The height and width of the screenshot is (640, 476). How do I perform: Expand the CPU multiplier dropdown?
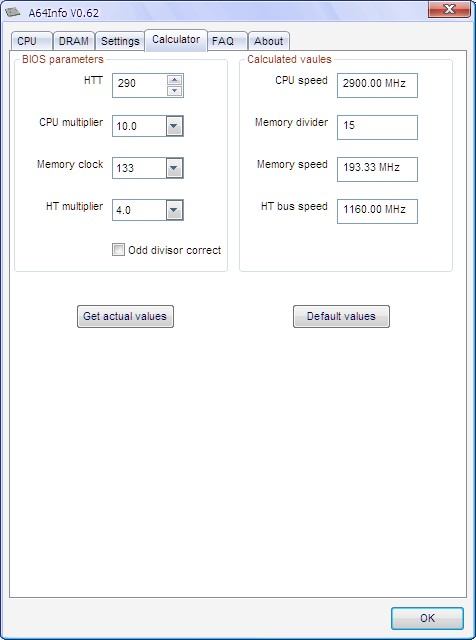coord(174,126)
